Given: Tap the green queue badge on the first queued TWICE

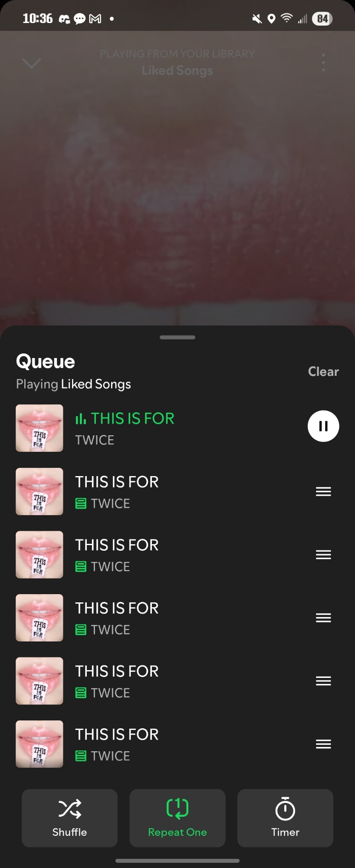Looking at the screenshot, I should (x=81, y=503).
